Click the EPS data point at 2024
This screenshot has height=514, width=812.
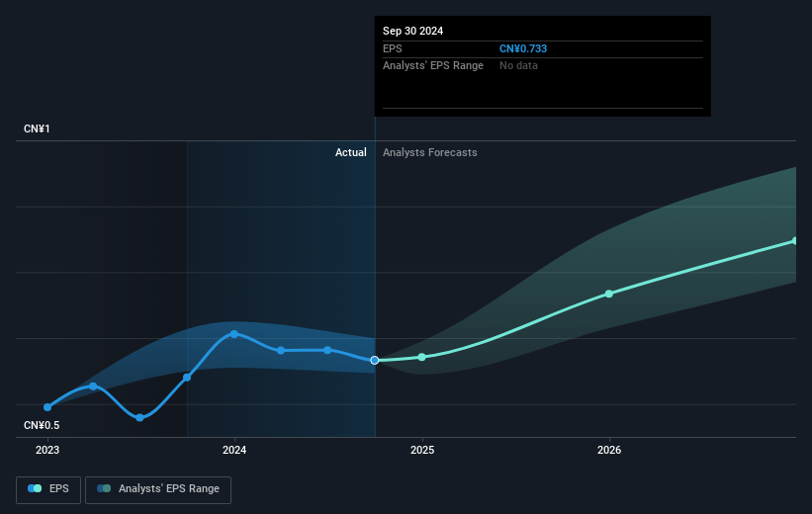click(234, 334)
